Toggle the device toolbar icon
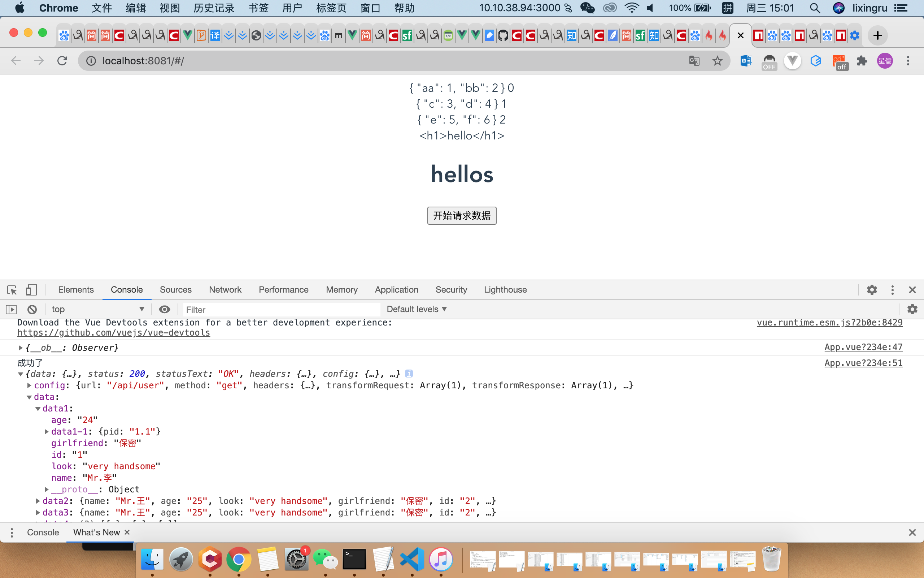This screenshot has width=924, height=578. pyautogui.click(x=31, y=290)
